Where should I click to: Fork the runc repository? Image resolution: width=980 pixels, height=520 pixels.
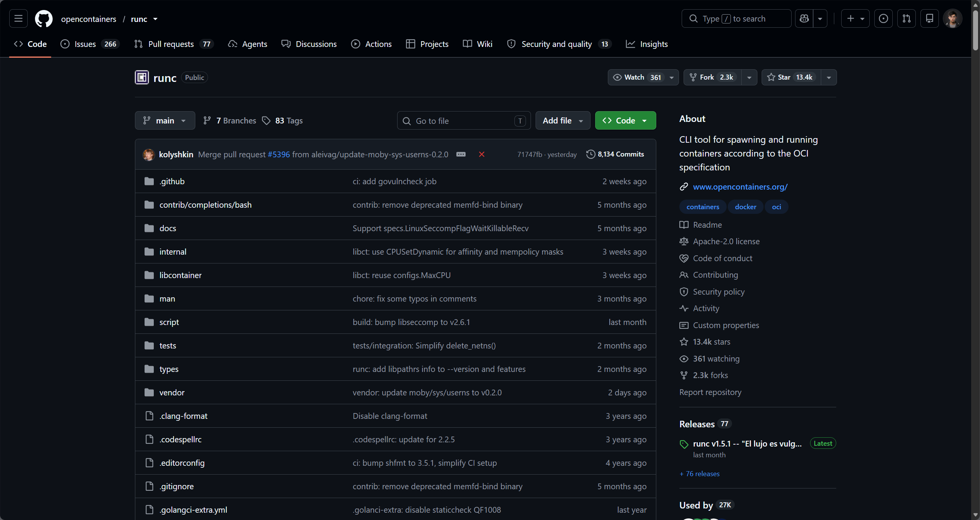point(712,77)
